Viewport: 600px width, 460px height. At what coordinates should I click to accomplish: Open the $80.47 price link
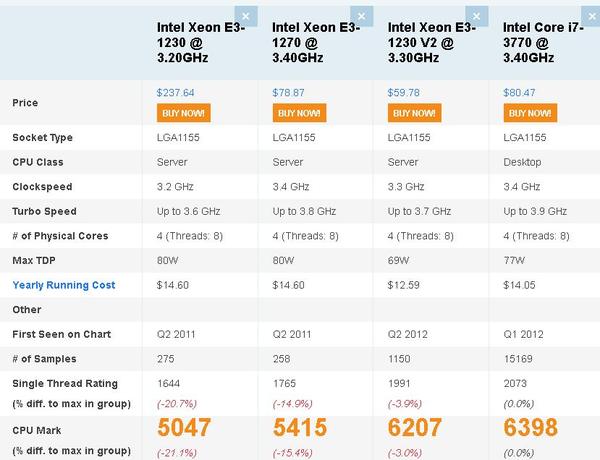click(x=519, y=93)
